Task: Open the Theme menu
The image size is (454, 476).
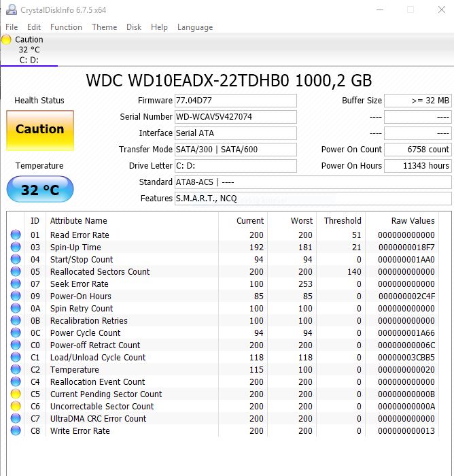Action: click(105, 27)
